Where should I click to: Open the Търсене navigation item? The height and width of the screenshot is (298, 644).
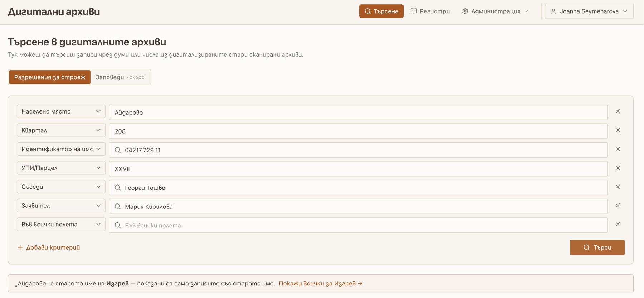381,11
